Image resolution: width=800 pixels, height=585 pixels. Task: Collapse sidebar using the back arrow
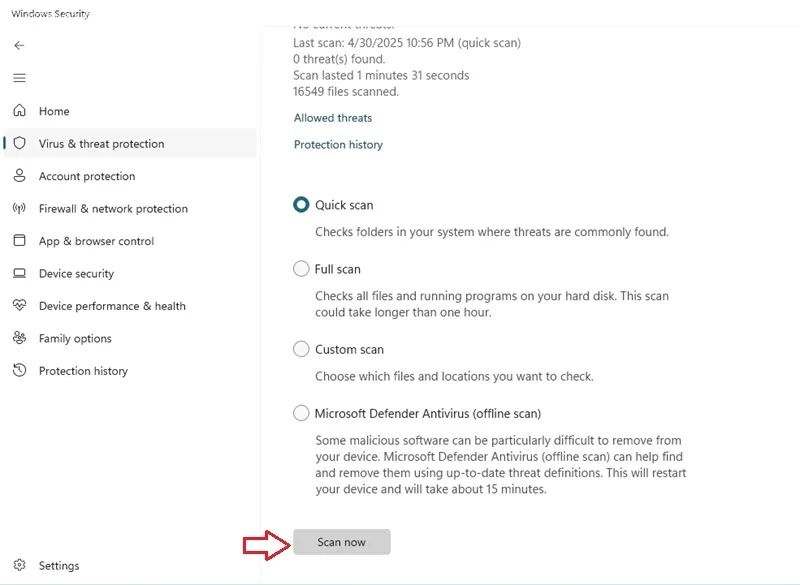click(x=19, y=45)
